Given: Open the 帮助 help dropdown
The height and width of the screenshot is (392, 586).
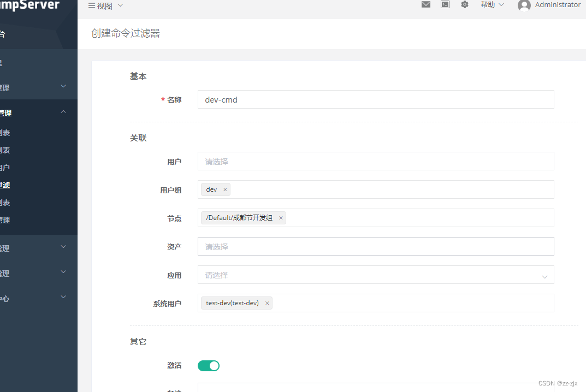Looking at the screenshot, I should (x=490, y=5).
